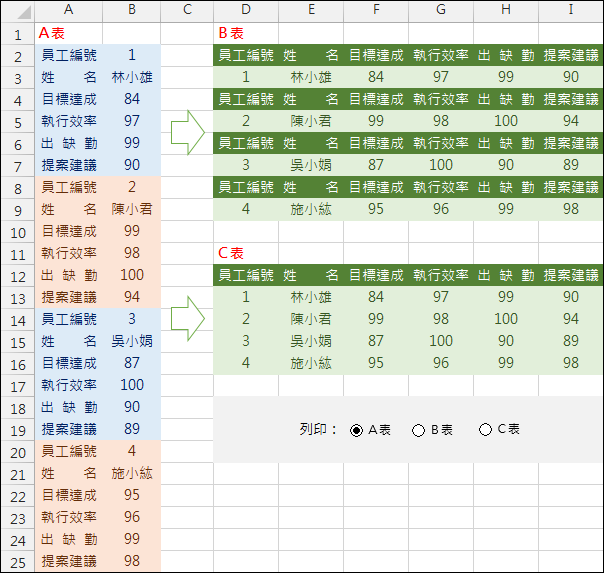Click 出缺勤 label in row 18
Viewport: 604px width, 573px height.
point(69,407)
